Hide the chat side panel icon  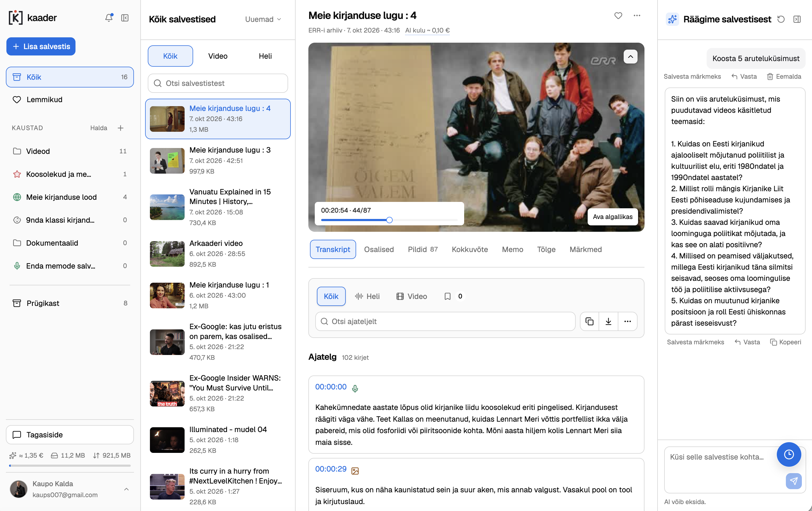click(797, 19)
